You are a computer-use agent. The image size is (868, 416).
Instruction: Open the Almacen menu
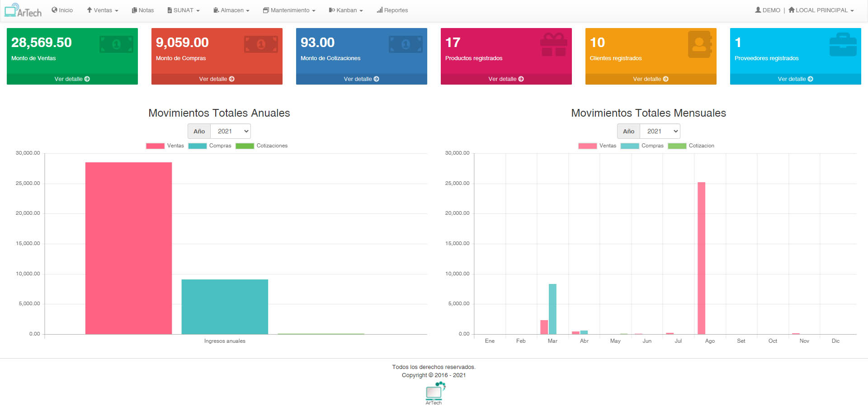231,10
